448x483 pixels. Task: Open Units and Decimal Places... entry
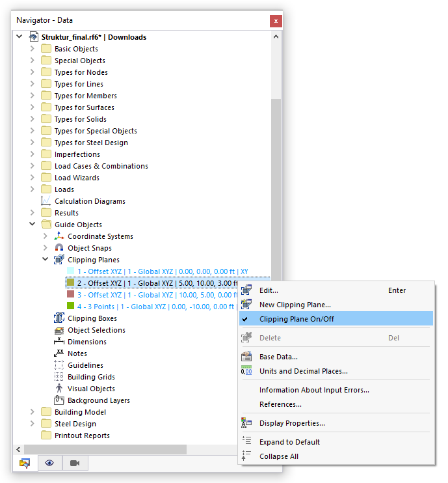click(336, 371)
